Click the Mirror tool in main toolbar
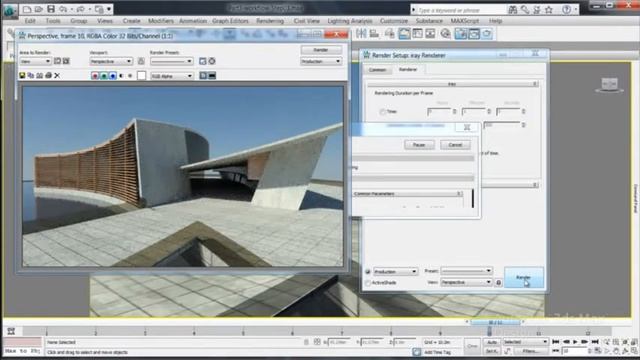 [x=361, y=34]
